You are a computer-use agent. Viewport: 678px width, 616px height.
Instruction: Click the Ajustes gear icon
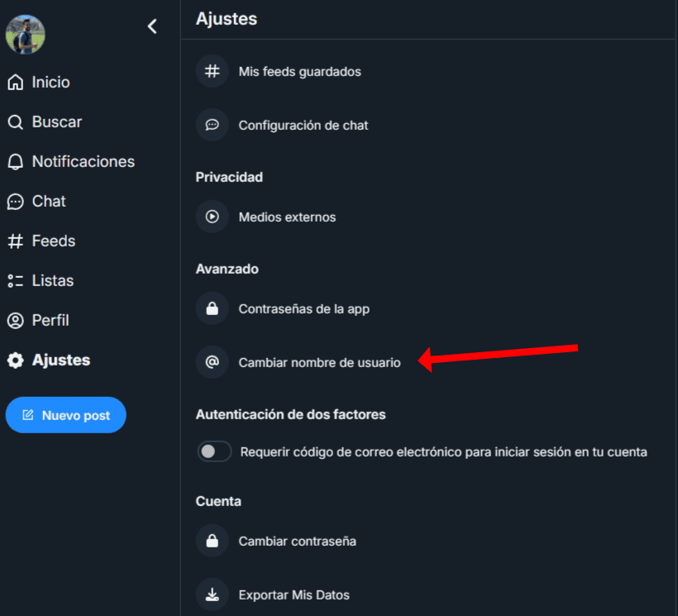[x=16, y=360]
